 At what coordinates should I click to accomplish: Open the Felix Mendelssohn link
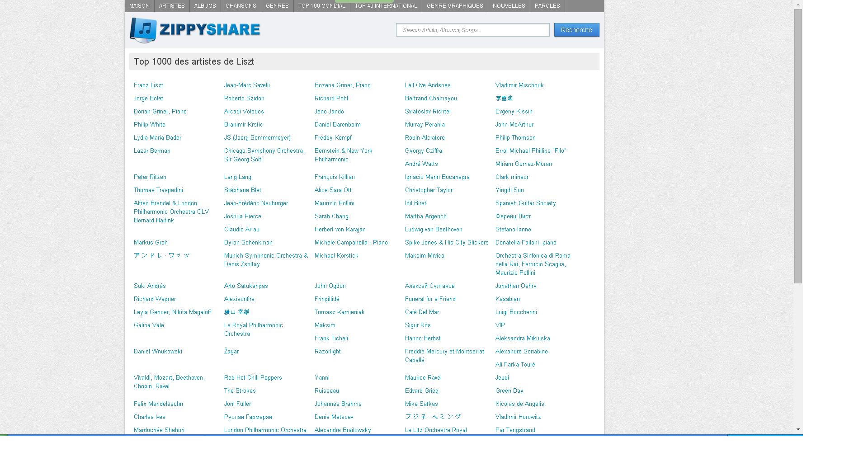(x=158, y=404)
